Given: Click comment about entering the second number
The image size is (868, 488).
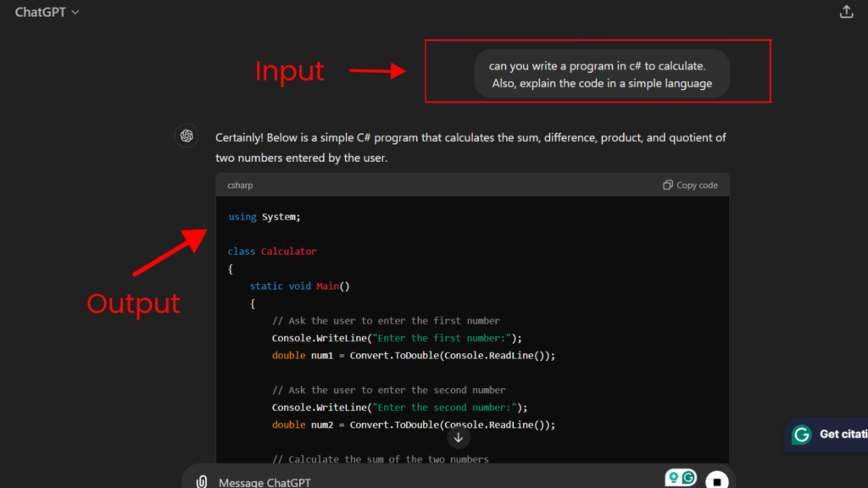Looking at the screenshot, I should click(388, 390).
